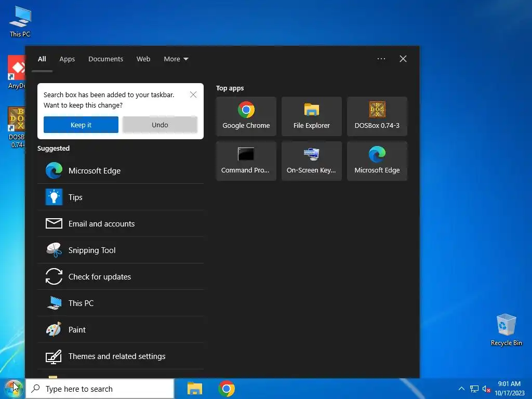Switch to the All tab

[x=42, y=59]
